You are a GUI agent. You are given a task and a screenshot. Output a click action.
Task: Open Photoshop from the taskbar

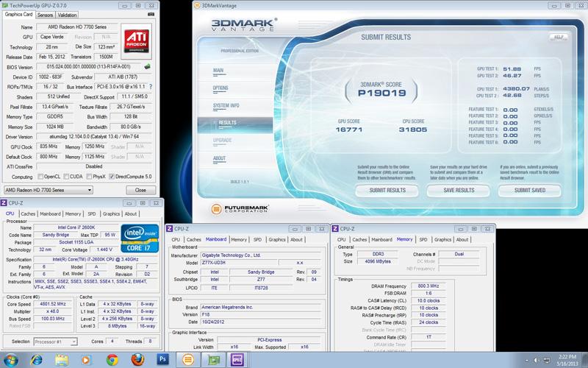pos(162,359)
